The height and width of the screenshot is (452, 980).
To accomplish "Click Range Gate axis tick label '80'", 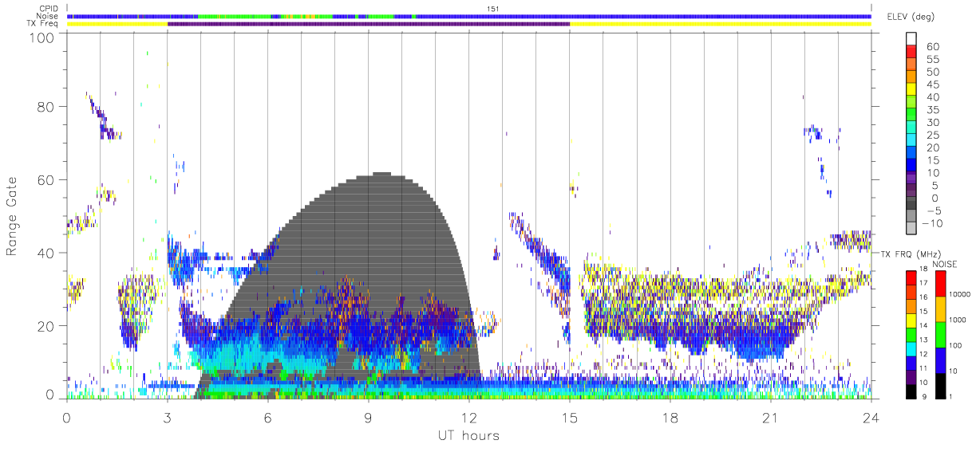I will pos(46,107).
